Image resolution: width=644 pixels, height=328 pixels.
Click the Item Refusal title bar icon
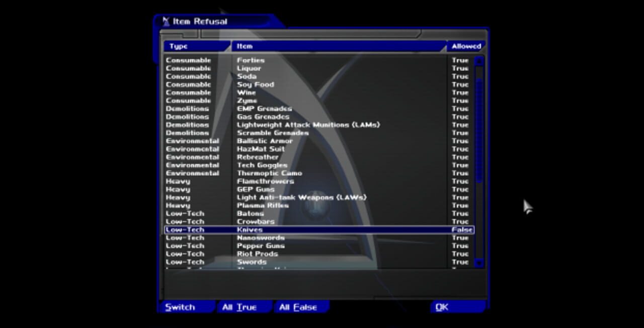(166, 21)
